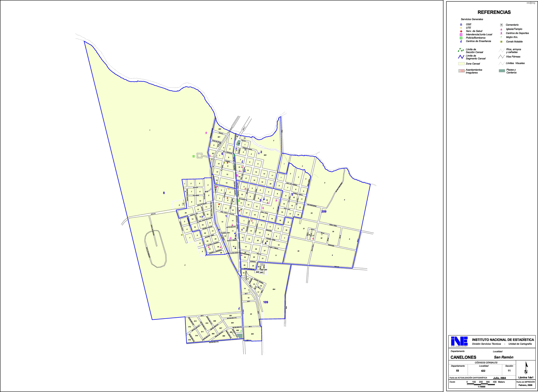
Task: Select the Vías Férreas legend label
Action: point(513,57)
